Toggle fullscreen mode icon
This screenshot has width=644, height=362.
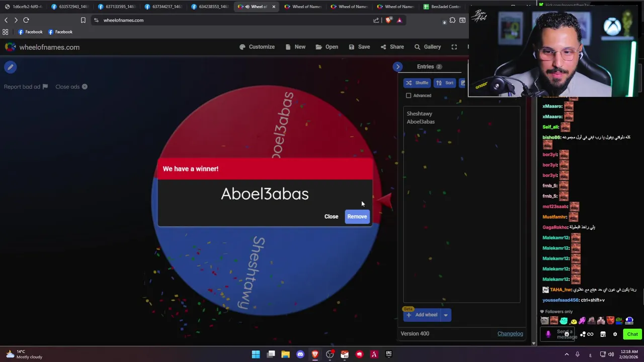pos(454,47)
